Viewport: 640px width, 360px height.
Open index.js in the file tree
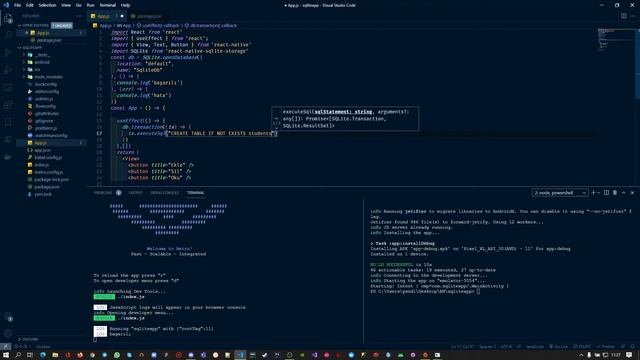pyautogui.click(x=42, y=165)
